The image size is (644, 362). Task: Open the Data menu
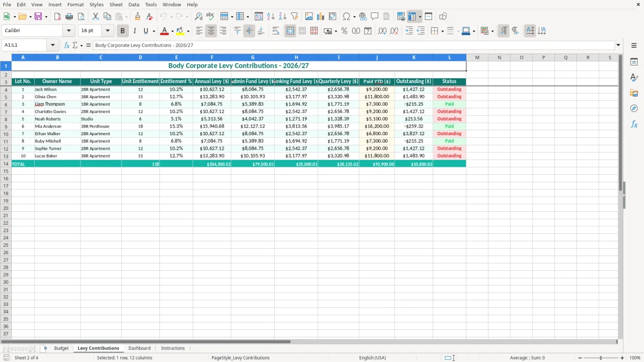click(x=134, y=4)
